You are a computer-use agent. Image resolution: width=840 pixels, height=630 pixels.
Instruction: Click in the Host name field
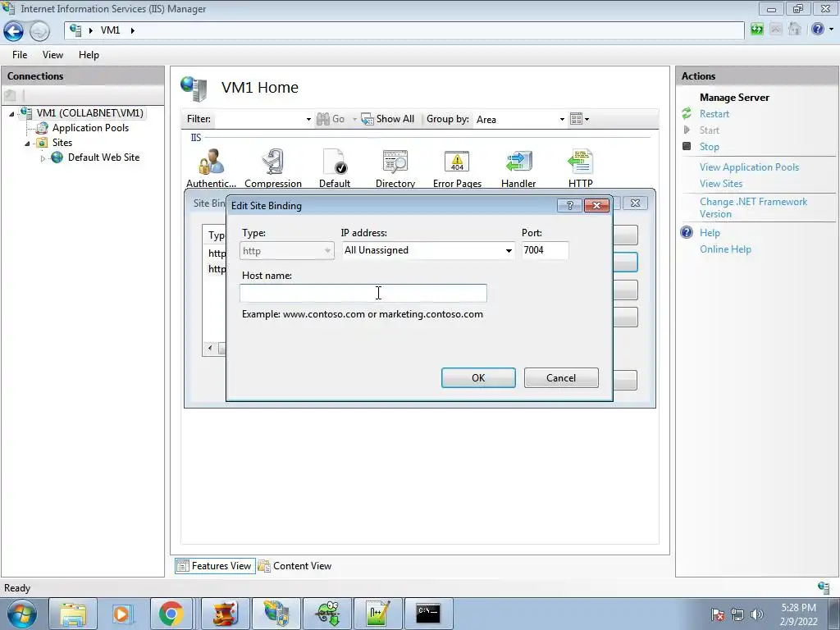pyautogui.click(x=363, y=293)
